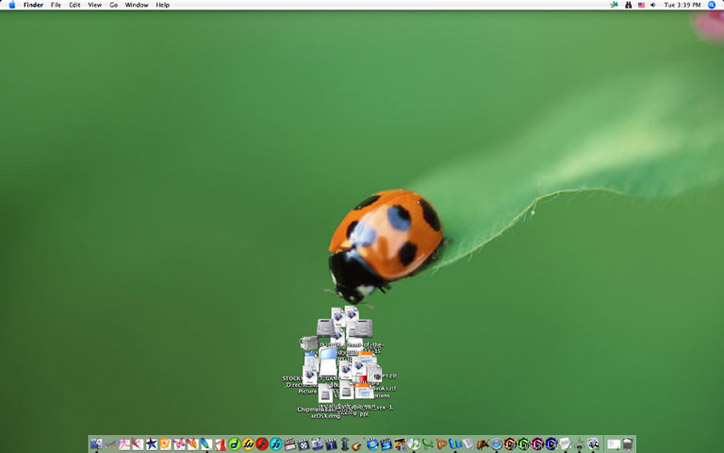724x453 pixels.
Task: Open the Go menu
Action: [113, 5]
